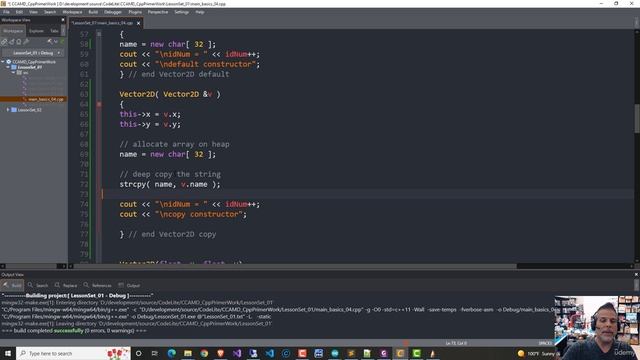This screenshot has width=640, height=360.
Task: Open the Workspace menu
Action: 72,12
